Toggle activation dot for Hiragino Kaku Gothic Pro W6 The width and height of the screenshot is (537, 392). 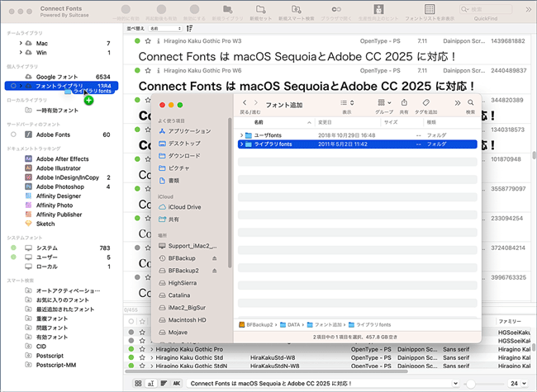pyautogui.click(x=137, y=70)
